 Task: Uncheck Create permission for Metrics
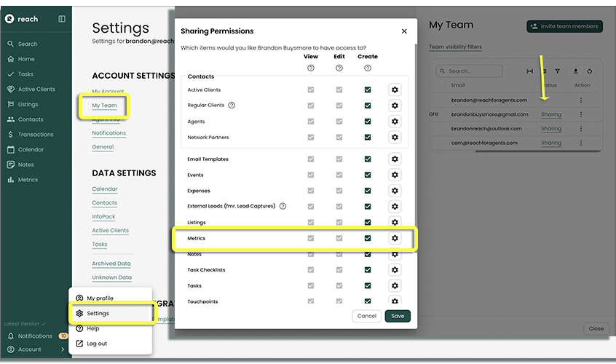tap(368, 238)
